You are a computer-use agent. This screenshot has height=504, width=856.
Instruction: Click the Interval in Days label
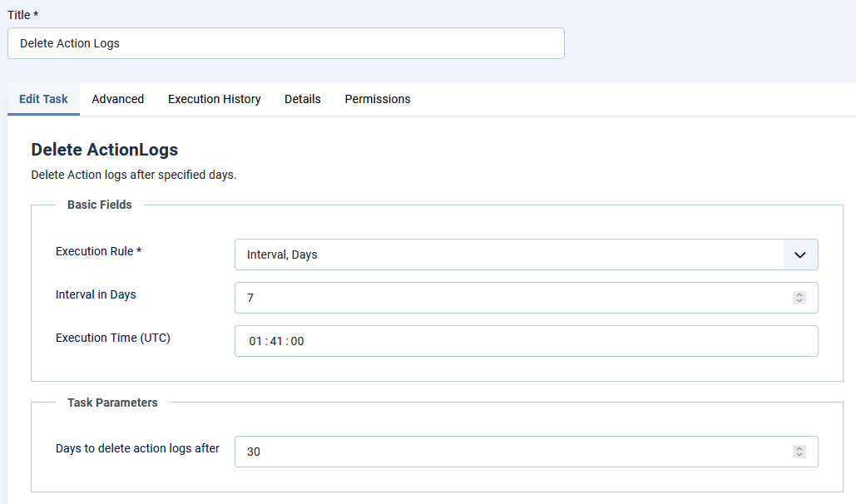pyautogui.click(x=96, y=294)
